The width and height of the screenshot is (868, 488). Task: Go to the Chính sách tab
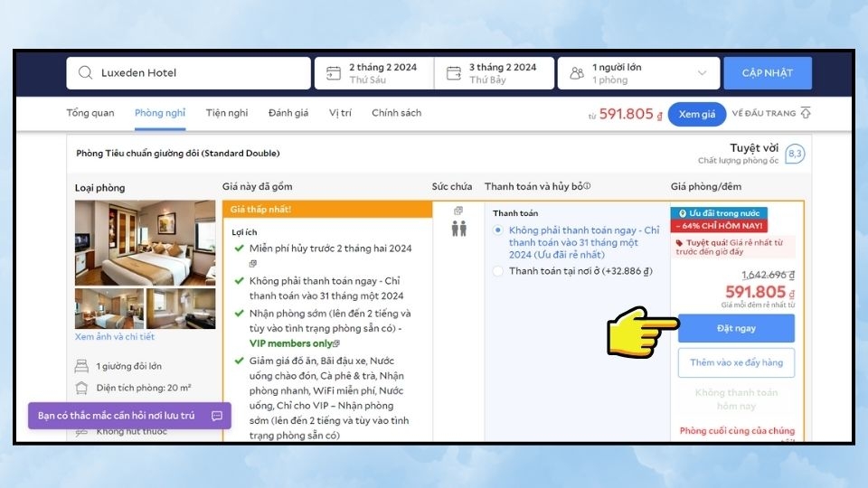point(396,113)
